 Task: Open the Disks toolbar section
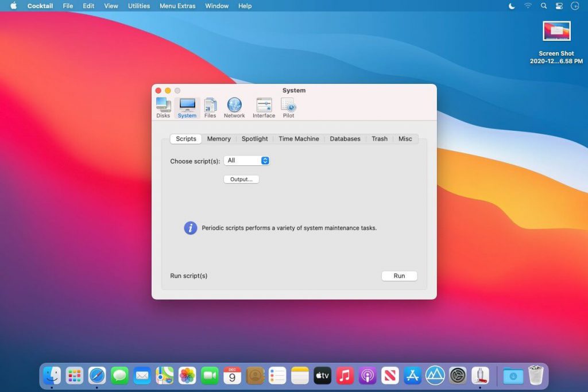[x=163, y=107]
